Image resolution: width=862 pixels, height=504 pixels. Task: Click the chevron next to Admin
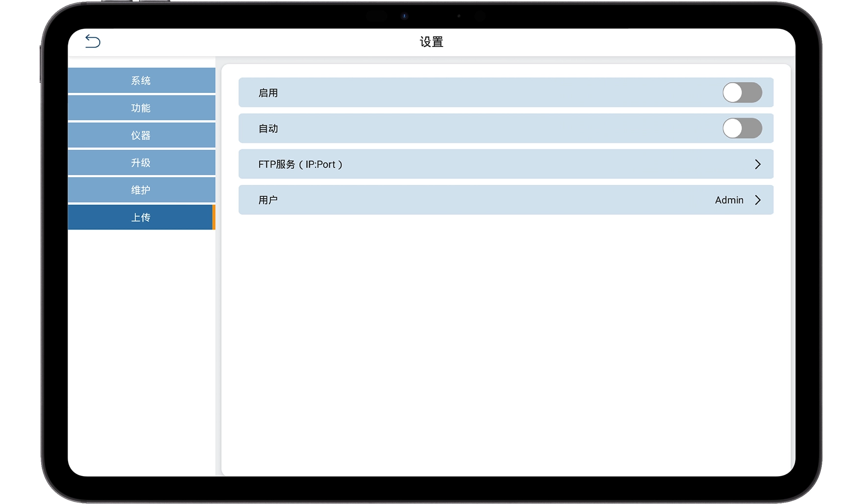[757, 200]
